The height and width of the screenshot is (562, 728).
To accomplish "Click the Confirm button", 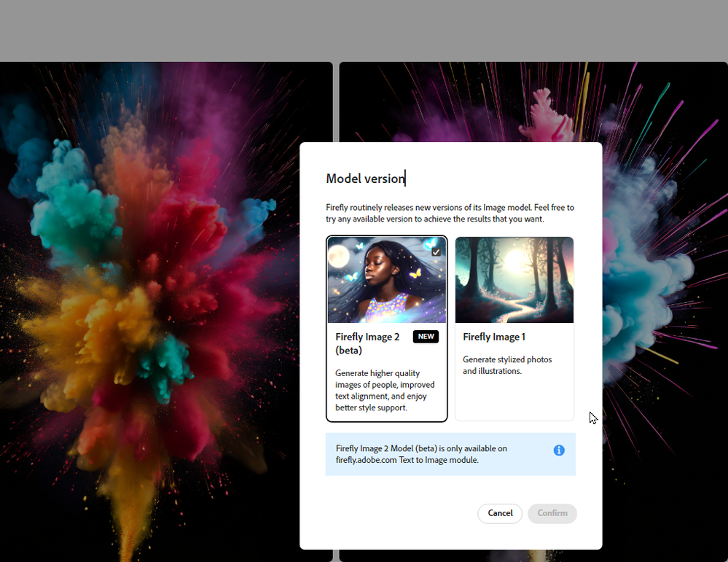I will (x=552, y=513).
